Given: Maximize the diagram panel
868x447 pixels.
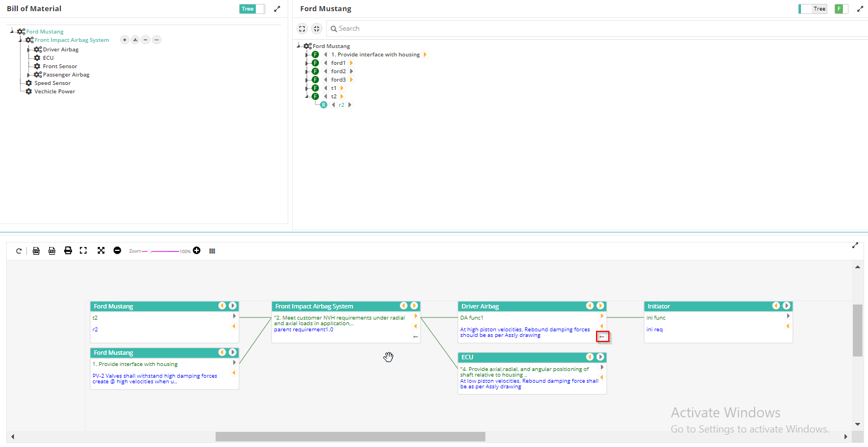Looking at the screenshot, I should pos(855,245).
